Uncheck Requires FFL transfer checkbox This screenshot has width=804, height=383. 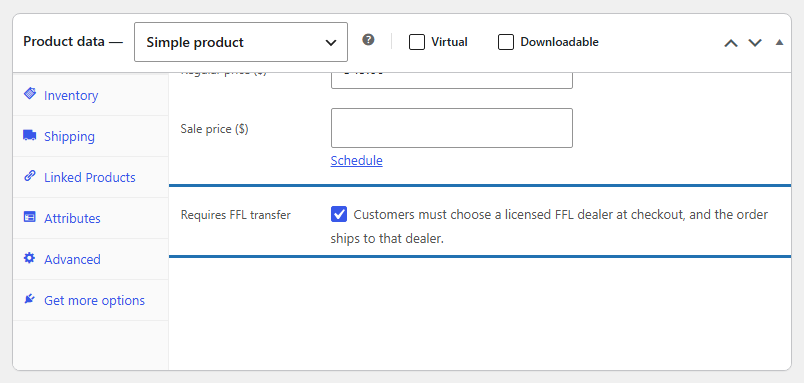coord(339,214)
